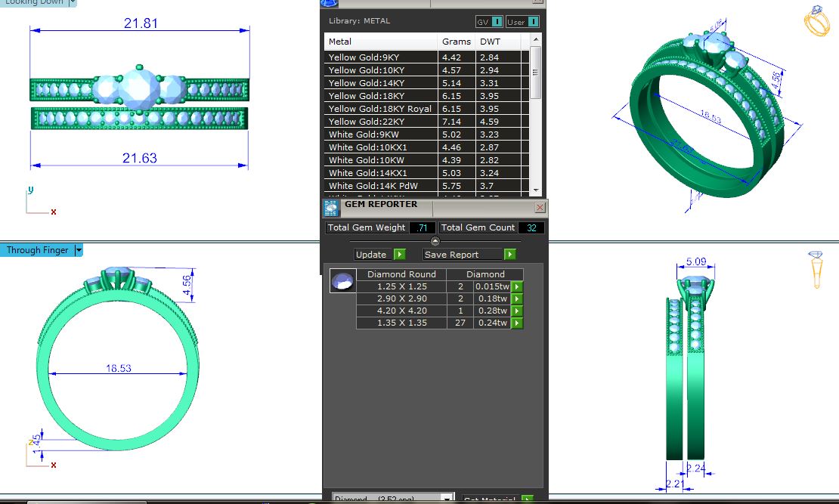The height and width of the screenshot is (504, 839).
Task: Select the White Gold:14K PdW row
Action: tap(426, 186)
